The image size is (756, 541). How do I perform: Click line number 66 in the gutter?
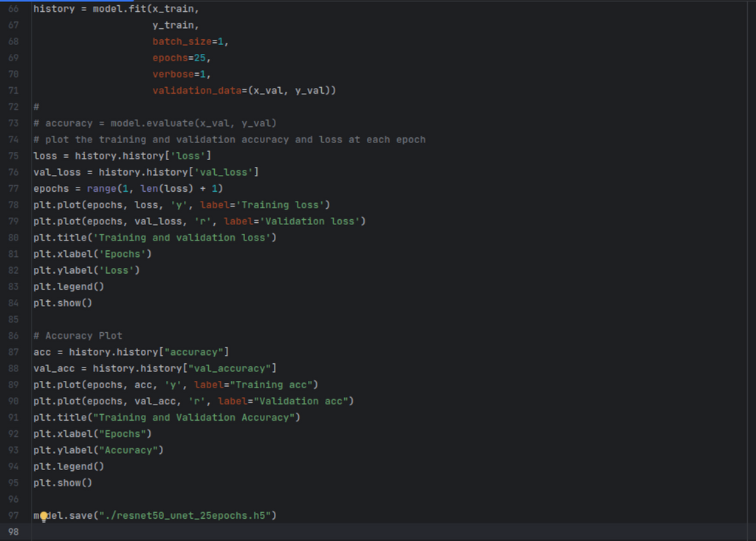(14, 10)
